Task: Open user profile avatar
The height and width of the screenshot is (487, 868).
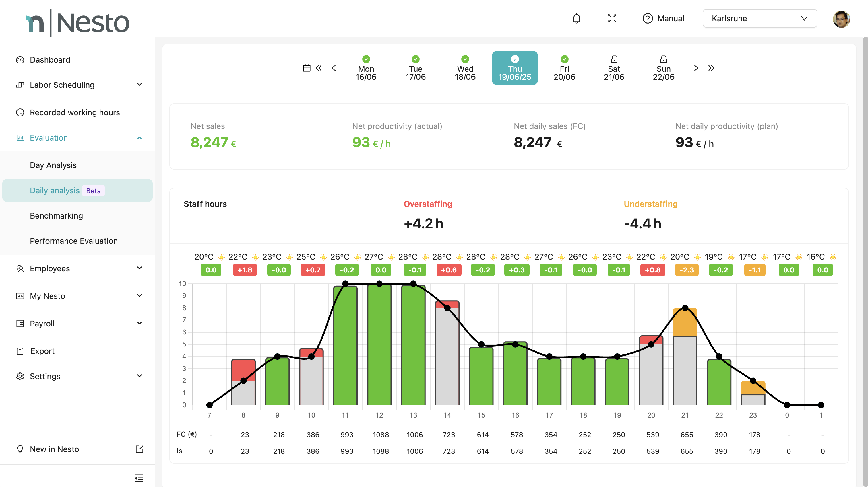Action: coord(841,19)
